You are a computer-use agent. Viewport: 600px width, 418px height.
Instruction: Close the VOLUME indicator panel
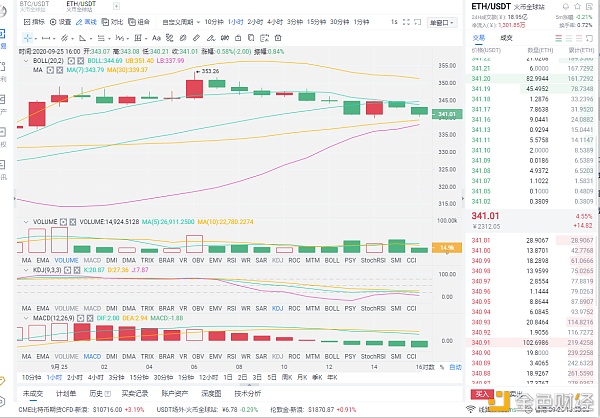[x=73, y=222]
